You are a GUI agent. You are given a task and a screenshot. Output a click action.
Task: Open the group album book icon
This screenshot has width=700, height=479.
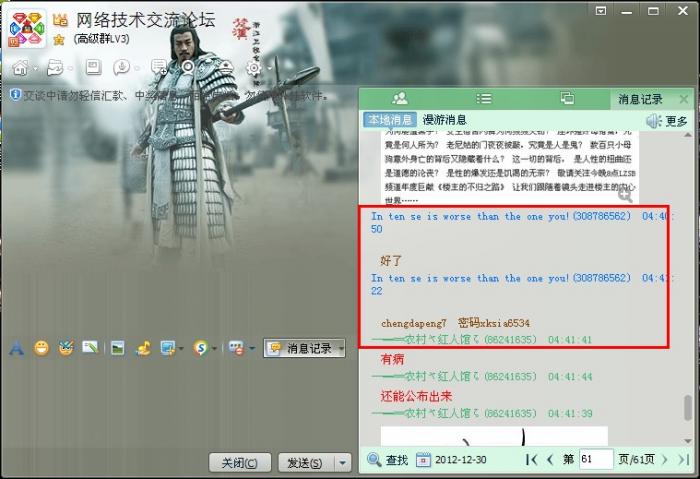(x=93, y=67)
